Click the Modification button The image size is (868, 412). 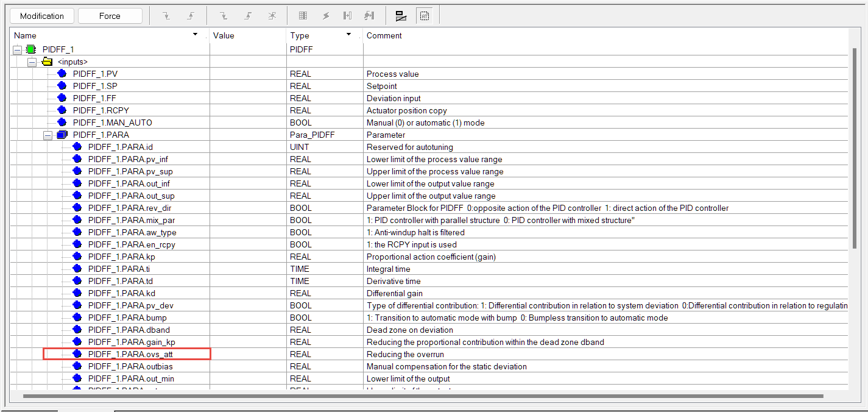[x=42, y=16]
